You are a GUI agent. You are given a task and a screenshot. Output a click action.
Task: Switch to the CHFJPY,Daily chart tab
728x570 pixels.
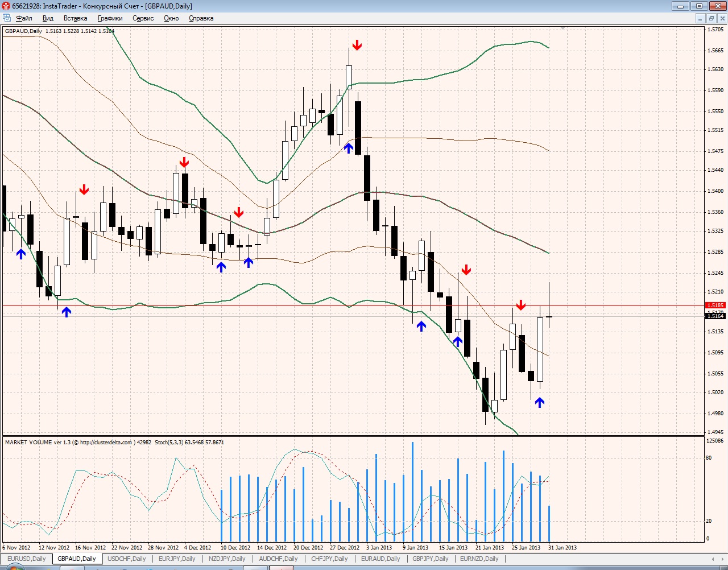[x=329, y=559]
